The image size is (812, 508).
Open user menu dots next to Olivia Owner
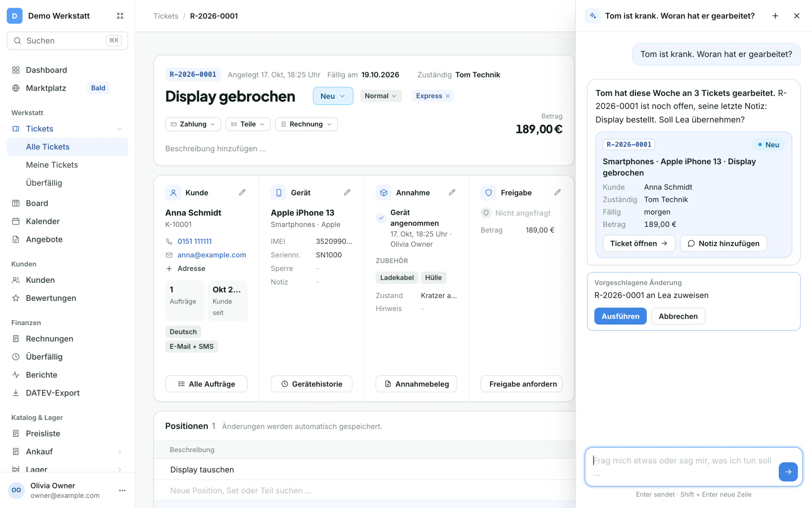(x=122, y=490)
